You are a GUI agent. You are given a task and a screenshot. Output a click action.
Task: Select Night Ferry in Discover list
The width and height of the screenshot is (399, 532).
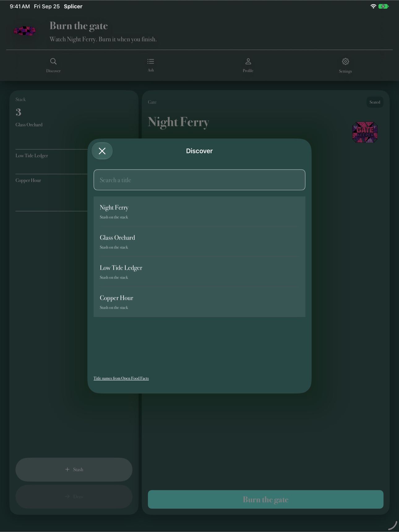pos(199,212)
